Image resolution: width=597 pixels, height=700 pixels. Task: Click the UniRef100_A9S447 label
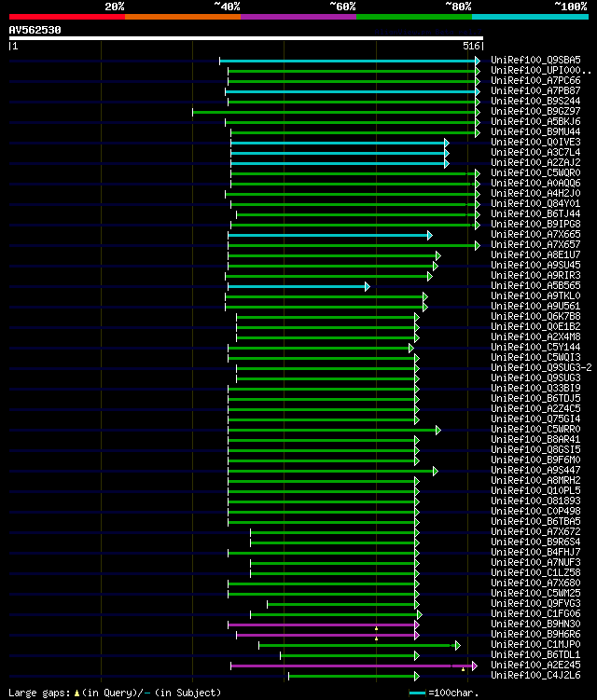tap(535, 471)
